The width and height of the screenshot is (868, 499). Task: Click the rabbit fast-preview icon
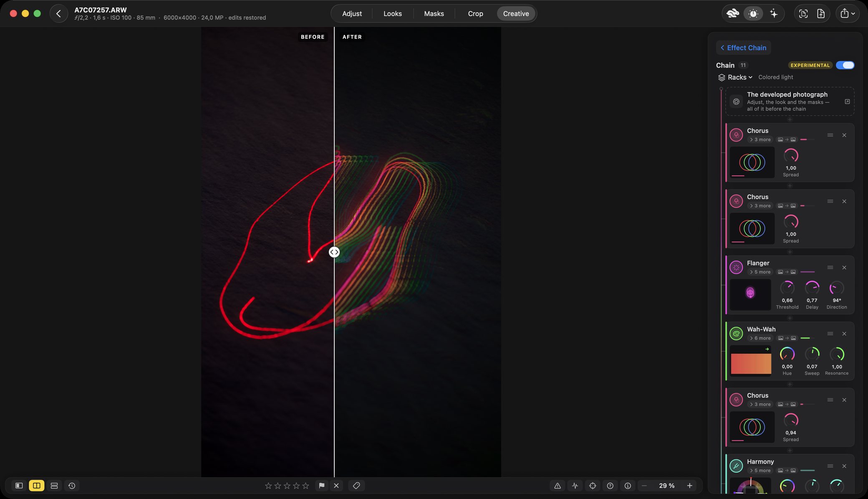tap(732, 14)
